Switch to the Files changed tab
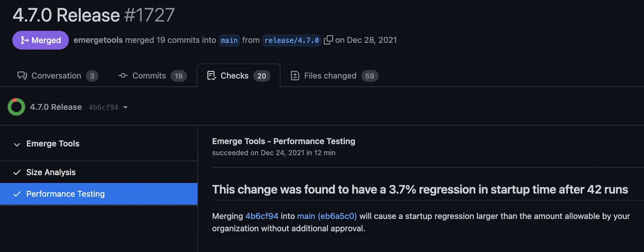 330,76
